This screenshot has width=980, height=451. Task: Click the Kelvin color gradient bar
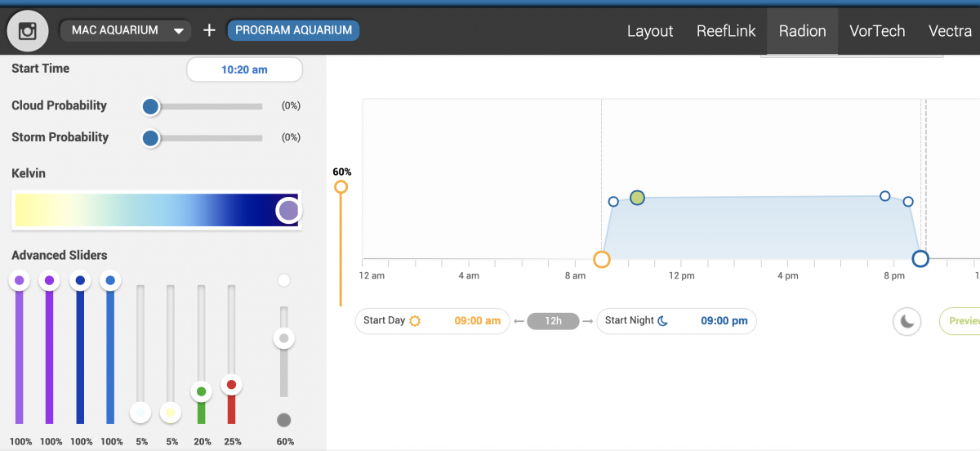tap(157, 210)
